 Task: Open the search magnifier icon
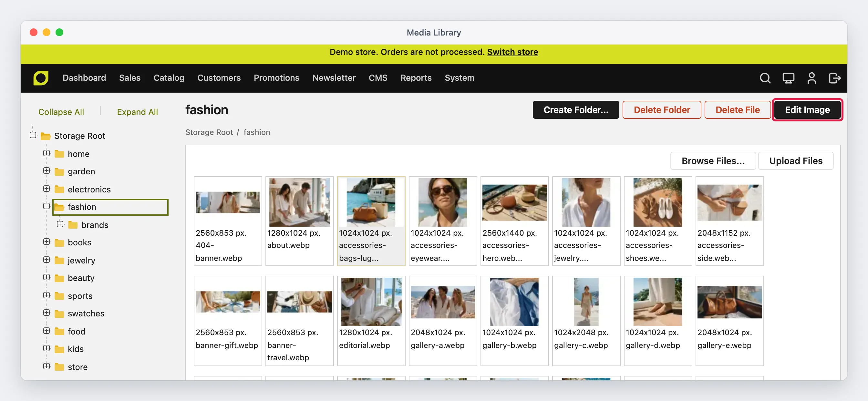pyautogui.click(x=765, y=78)
